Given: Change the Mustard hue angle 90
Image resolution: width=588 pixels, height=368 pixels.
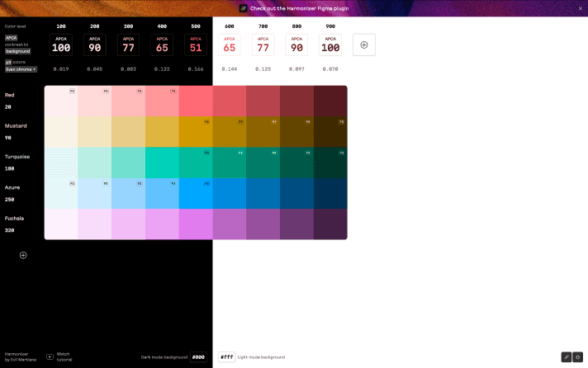Looking at the screenshot, I should coord(8,138).
